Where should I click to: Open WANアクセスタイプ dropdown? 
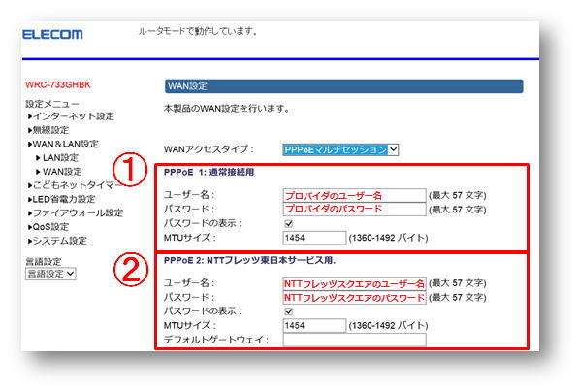[340, 149]
